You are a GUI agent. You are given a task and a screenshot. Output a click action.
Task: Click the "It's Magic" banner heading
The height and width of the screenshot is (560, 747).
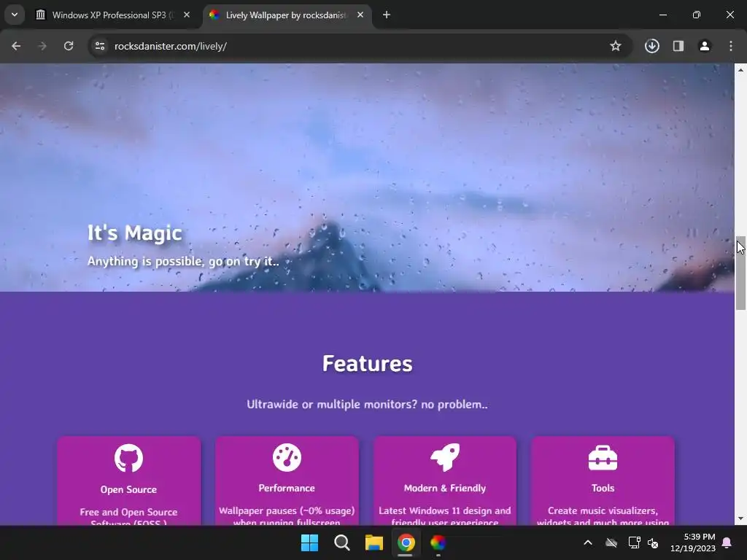pyautogui.click(x=135, y=233)
